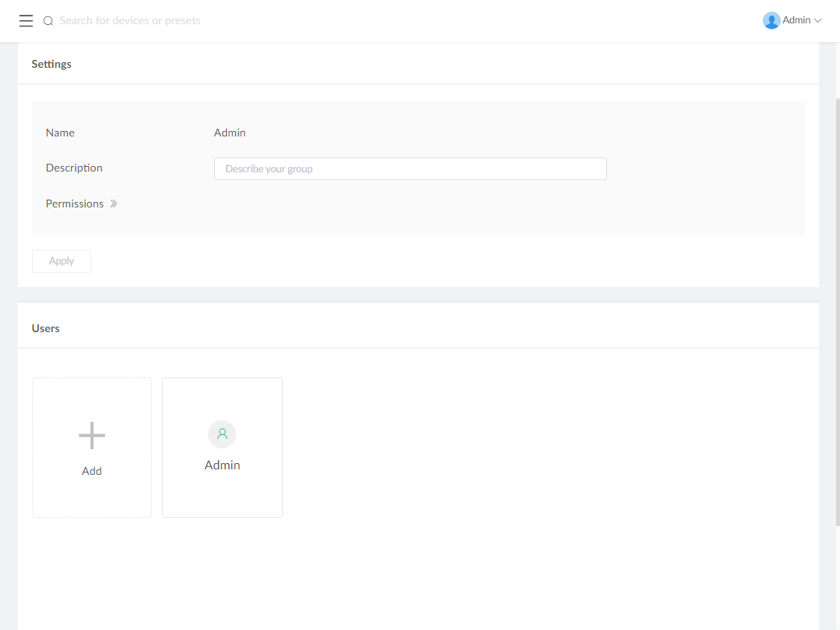Click the Description row label

click(74, 168)
